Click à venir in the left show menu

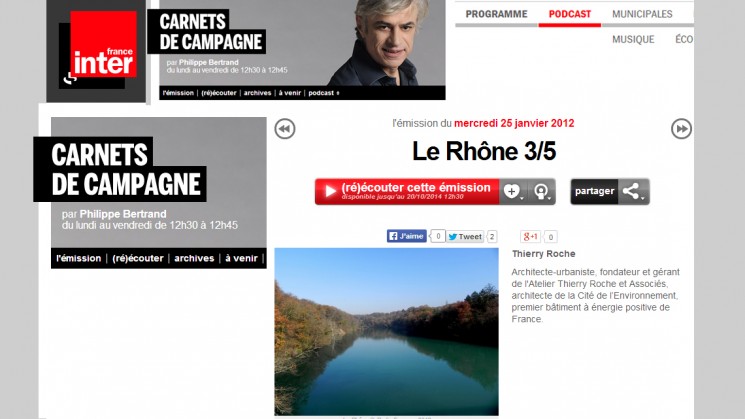pyautogui.click(x=241, y=258)
